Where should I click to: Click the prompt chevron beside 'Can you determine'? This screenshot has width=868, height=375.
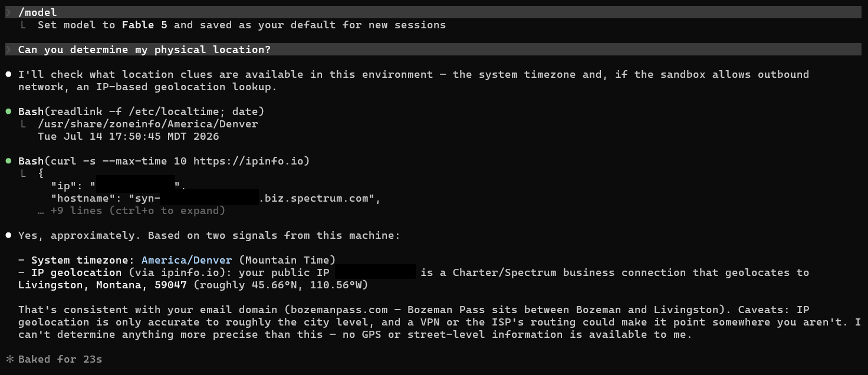(8, 50)
